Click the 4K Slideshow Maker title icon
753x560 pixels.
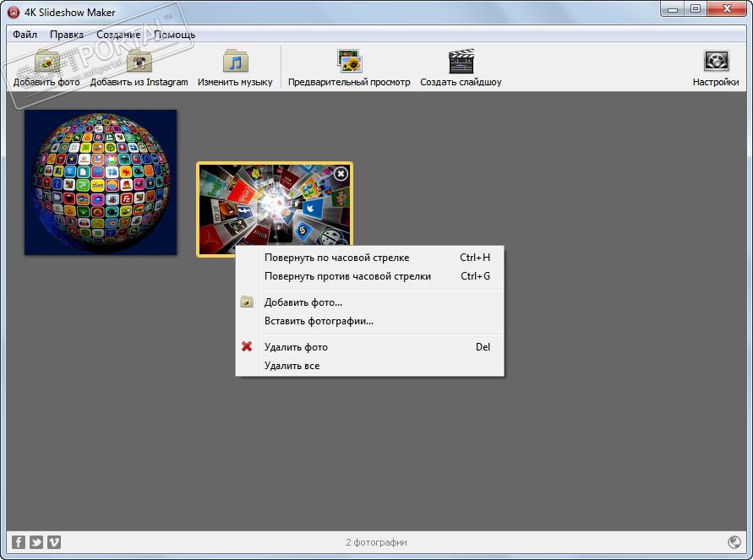pyautogui.click(x=14, y=12)
